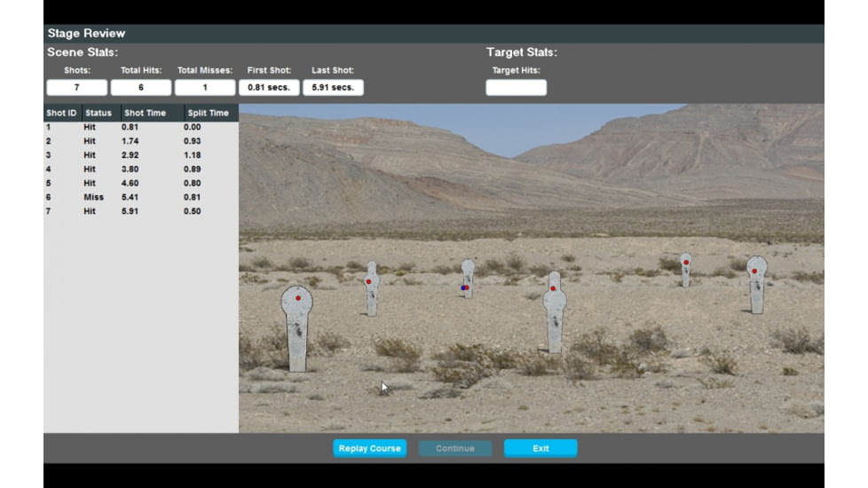
Task: Select the leftmost large steel target
Action: (297, 328)
